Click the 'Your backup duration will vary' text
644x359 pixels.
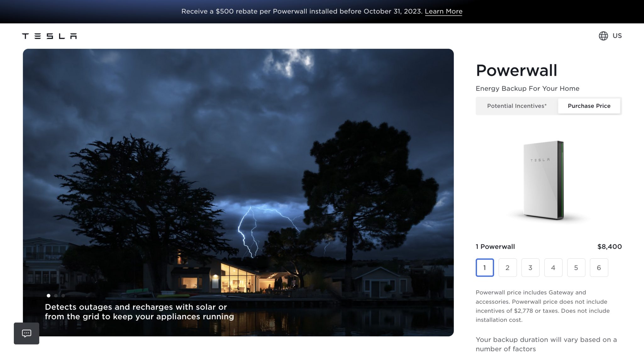pyautogui.click(x=546, y=344)
